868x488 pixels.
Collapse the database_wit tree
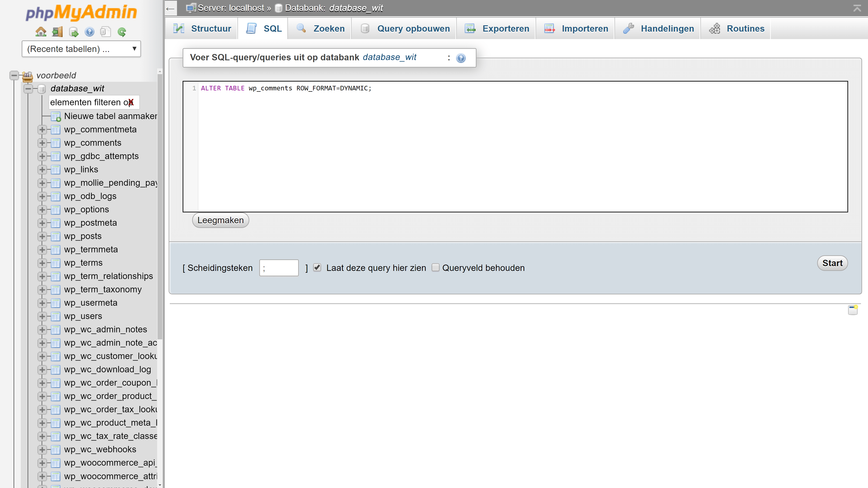(x=28, y=89)
